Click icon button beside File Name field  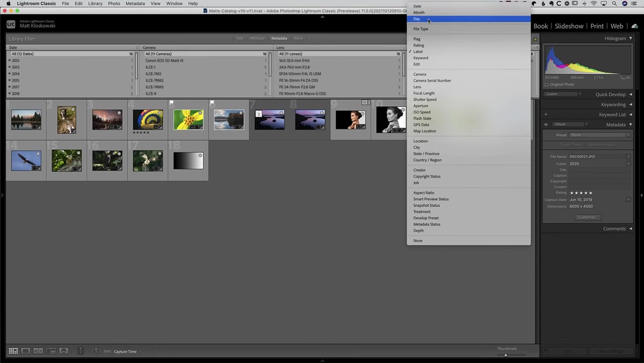point(628,157)
